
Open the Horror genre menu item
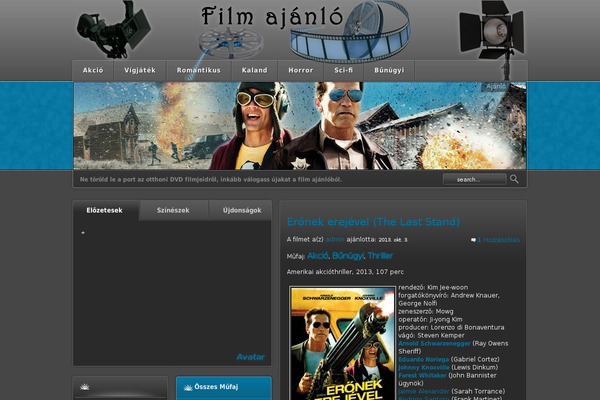pos(301,70)
